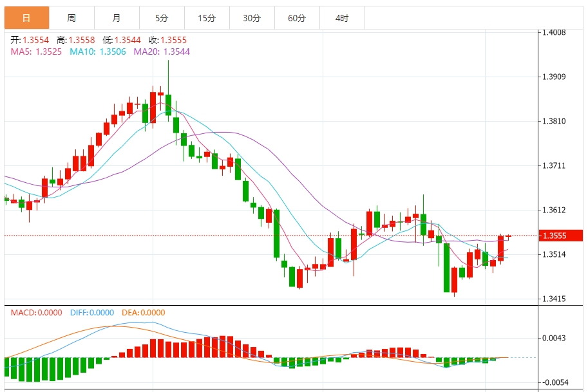Image resolution: width=588 pixels, height=392 pixels.
Task: Open the 60分 timeframe tab
Action: point(297,18)
